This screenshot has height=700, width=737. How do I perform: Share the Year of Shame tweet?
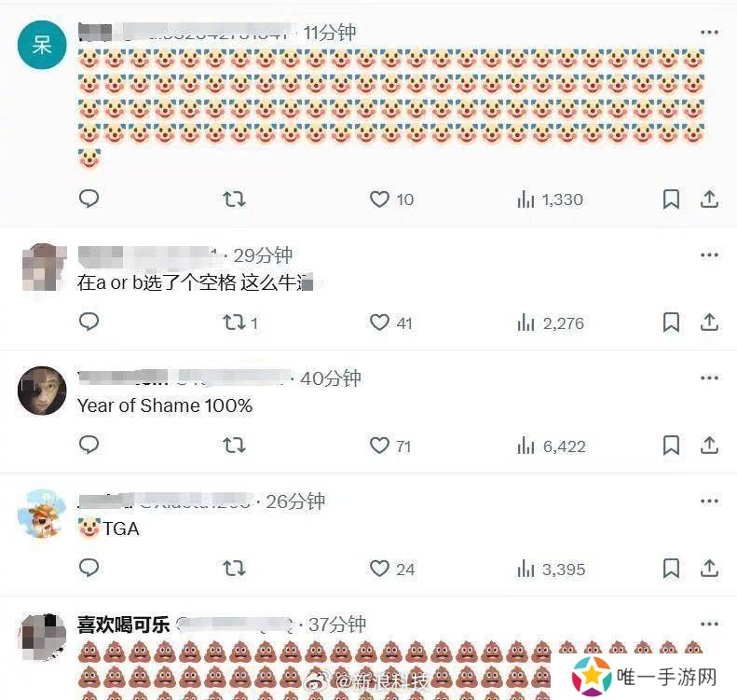coord(709,446)
